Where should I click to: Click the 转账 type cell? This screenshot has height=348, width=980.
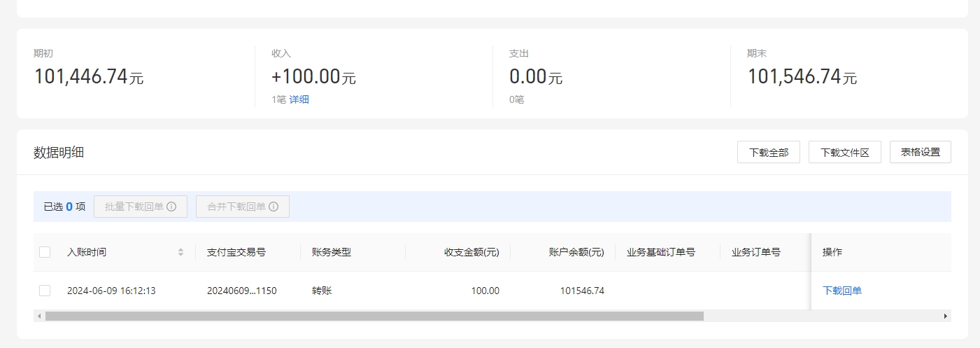pyautogui.click(x=322, y=291)
